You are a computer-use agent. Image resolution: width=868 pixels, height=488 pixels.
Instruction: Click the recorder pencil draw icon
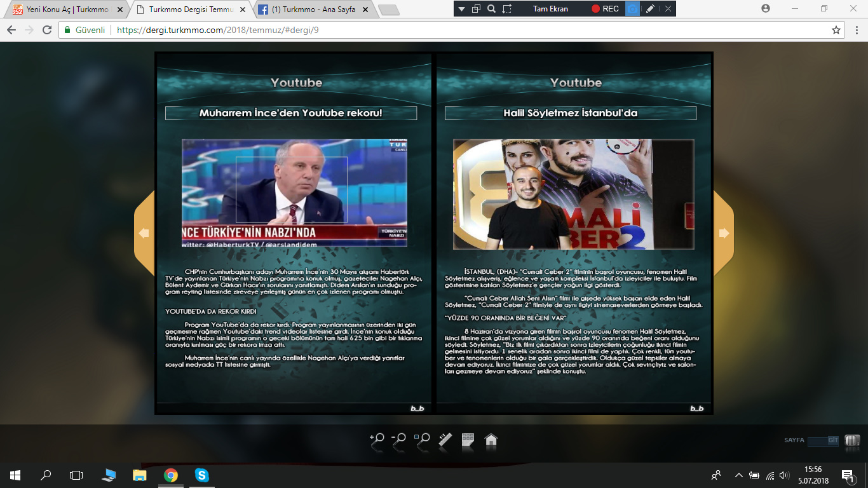coord(650,9)
